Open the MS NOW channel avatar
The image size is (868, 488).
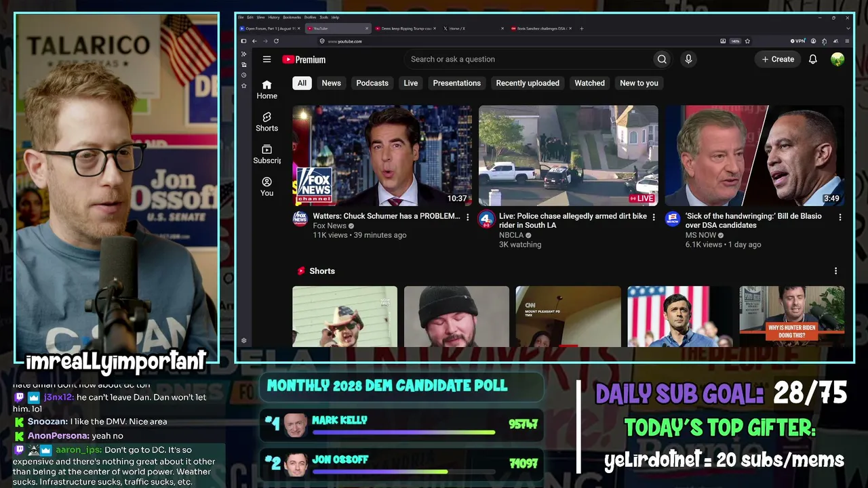point(672,219)
